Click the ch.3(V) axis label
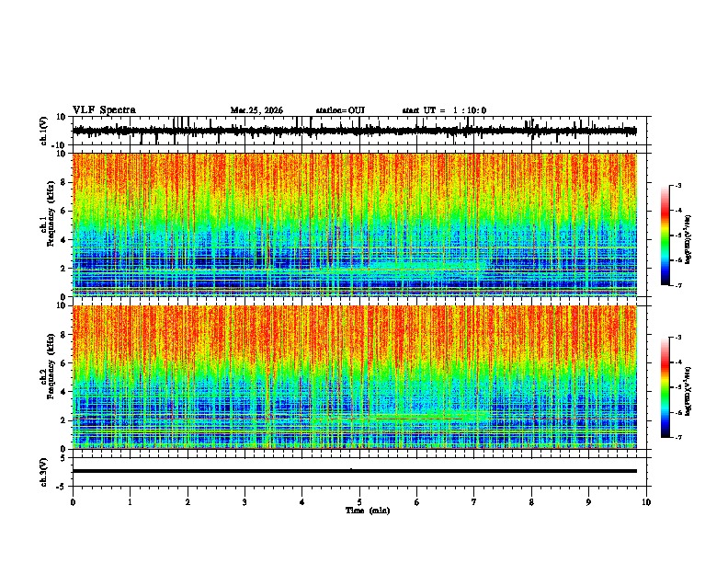Viewport: 728px width, 563px height. [44, 472]
